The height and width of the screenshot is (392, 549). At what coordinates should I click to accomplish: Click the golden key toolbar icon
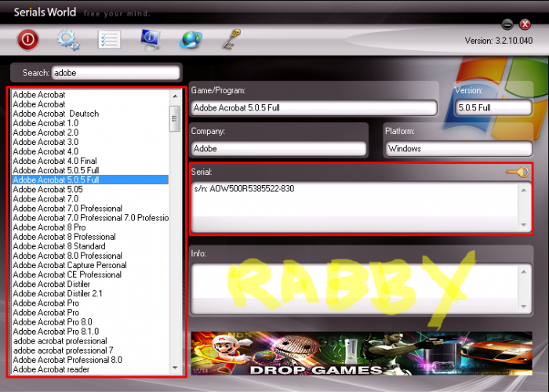231,39
